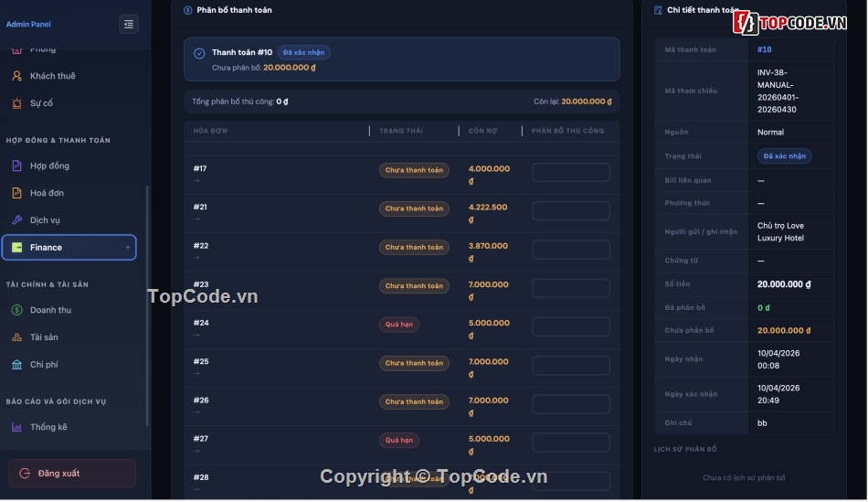Click the Tài sản assets icon
Screen dimensions: 868x502
pos(17,337)
